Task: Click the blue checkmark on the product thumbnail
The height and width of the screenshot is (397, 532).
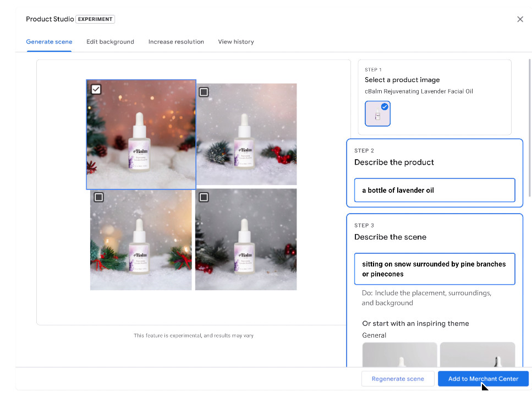Action: point(386,106)
